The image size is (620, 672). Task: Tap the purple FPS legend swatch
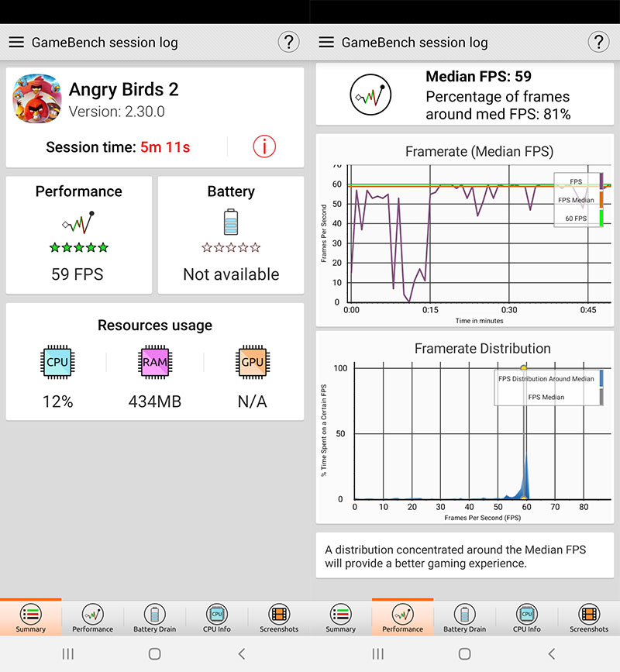coord(601,181)
